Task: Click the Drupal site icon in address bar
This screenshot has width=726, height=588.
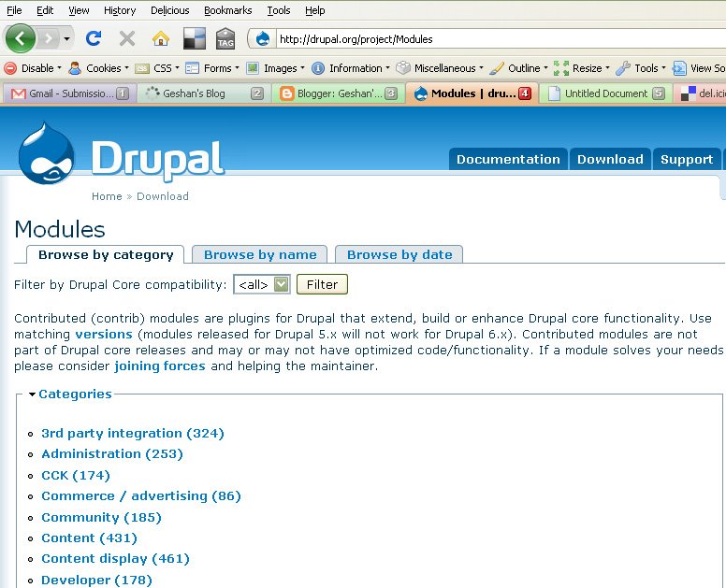Action: click(x=263, y=39)
